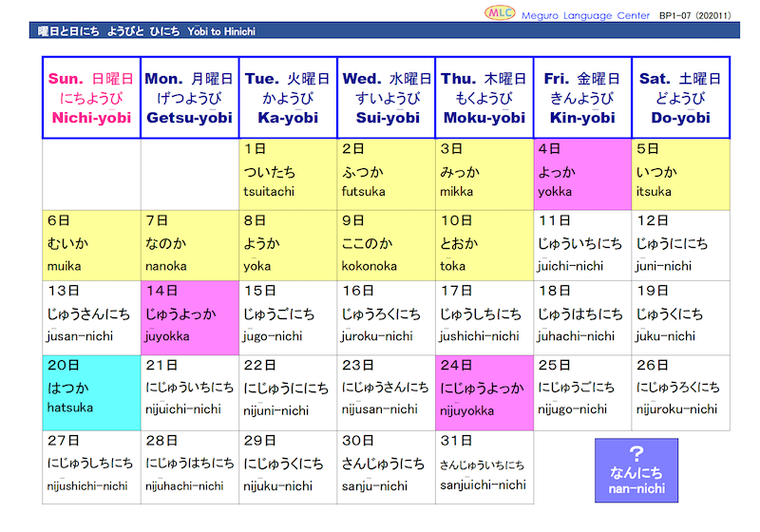Click the question mark nan-nichi box
This screenshot has width=760, height=532.
[636, 470]
